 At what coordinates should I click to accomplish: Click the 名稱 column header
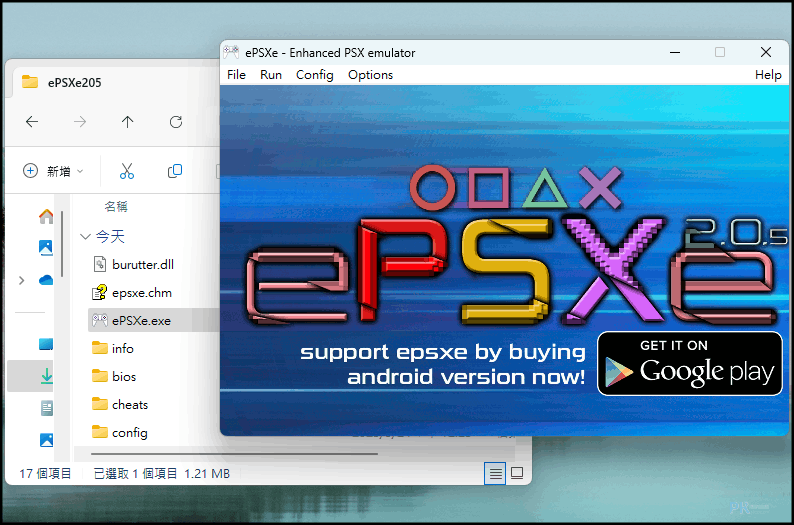pyautogui.click(x=116, y=206)
